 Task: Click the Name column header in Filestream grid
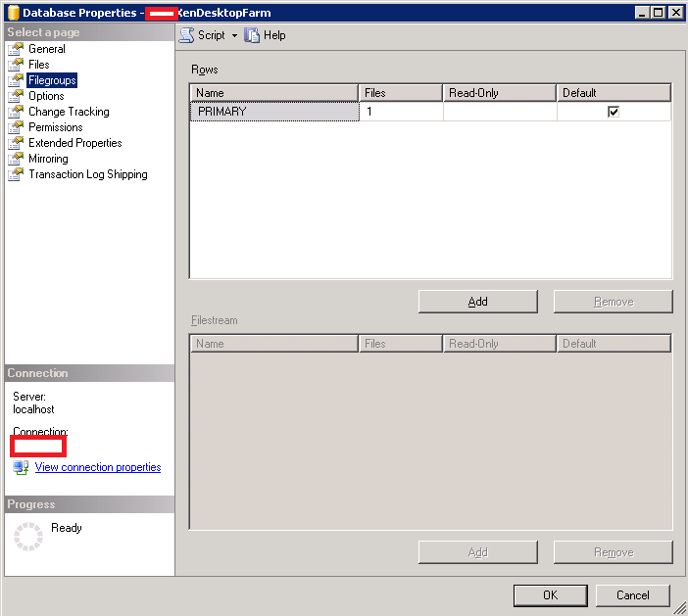pyautogui.click(x=274, y=344)
